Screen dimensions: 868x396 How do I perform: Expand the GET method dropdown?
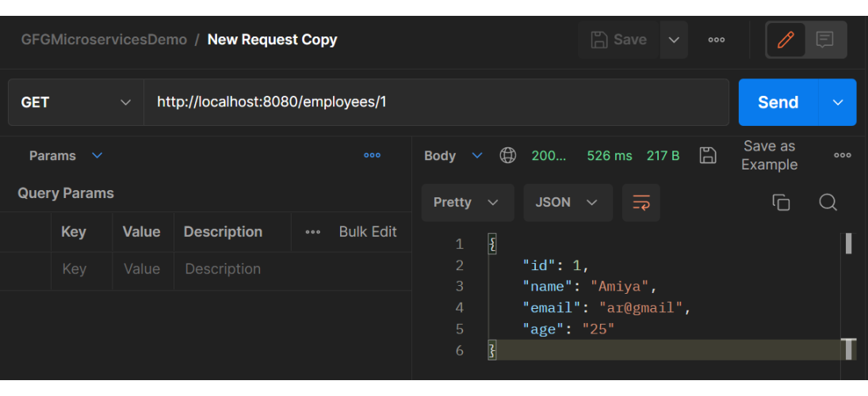click(x=76, y=102)
